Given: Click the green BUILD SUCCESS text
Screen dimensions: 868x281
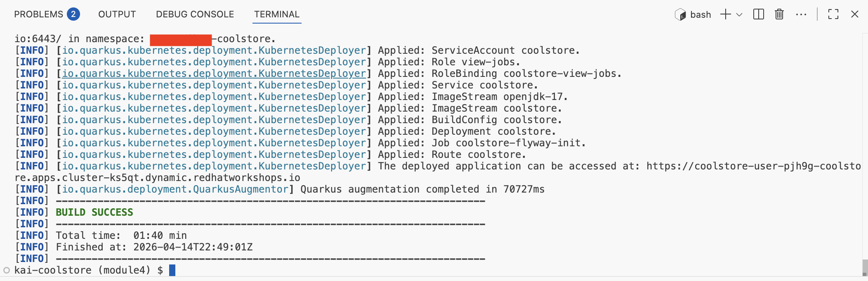Looking at the screenshot, I should [x=94, y=212].
